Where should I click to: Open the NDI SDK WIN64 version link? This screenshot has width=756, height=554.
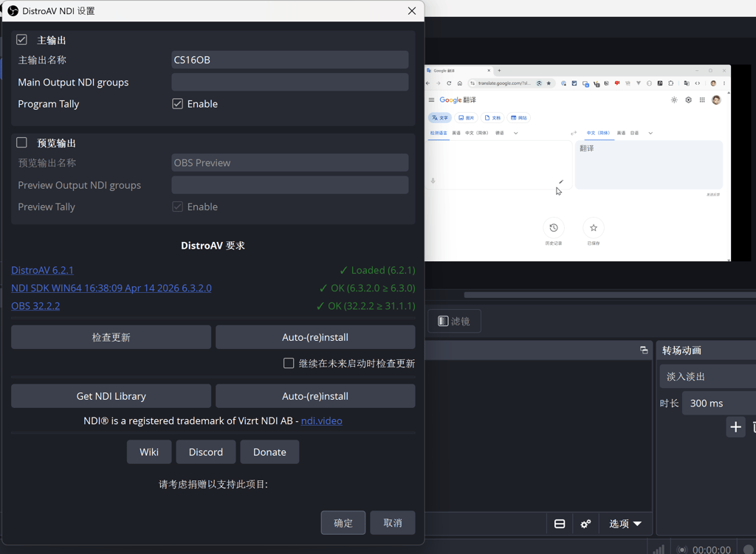[x=111, y=288]
